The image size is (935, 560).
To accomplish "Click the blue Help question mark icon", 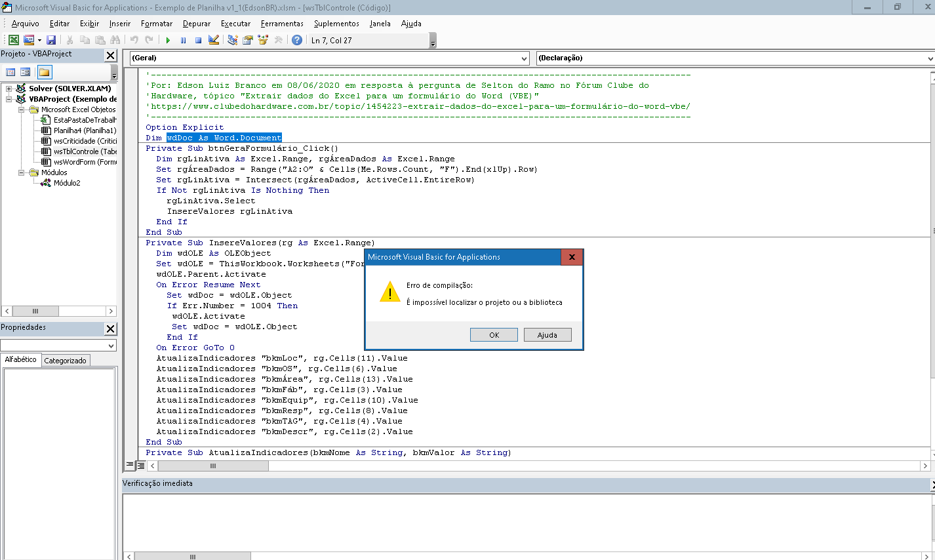I will pyautogui.click(x=297, y=40).
